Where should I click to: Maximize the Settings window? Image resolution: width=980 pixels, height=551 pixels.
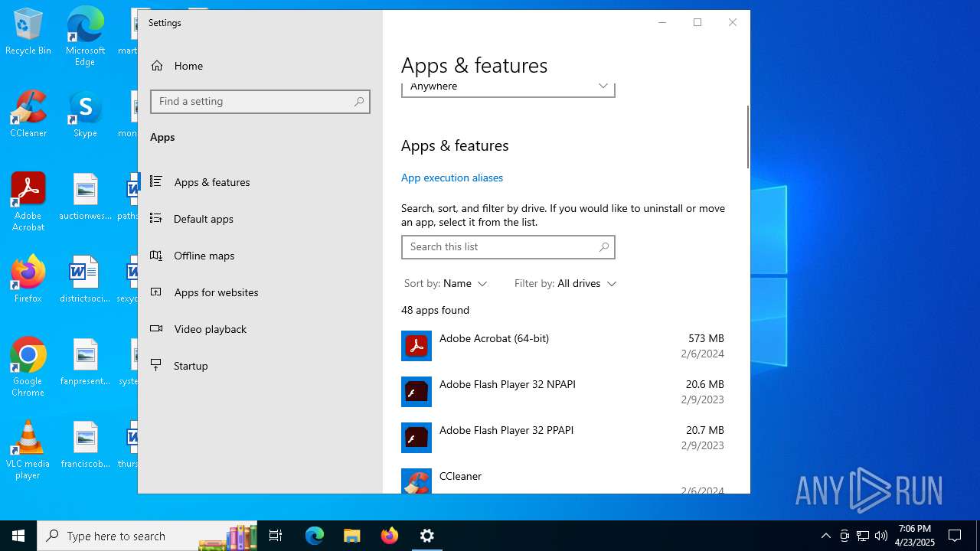pyautogui.click(x=697, y=22)
